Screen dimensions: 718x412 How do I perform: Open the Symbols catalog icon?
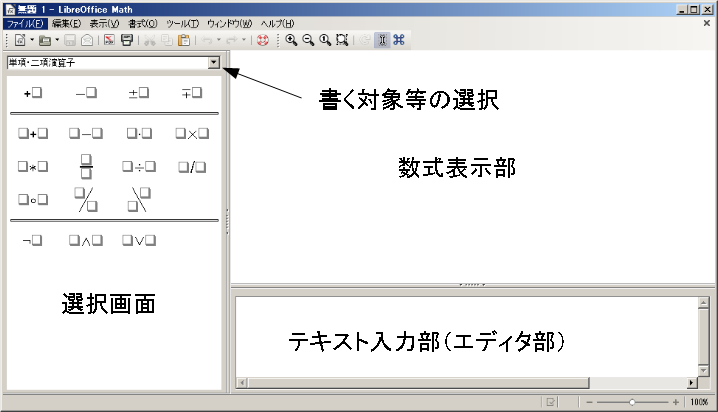pyautogui.click(x=399, y=40)
